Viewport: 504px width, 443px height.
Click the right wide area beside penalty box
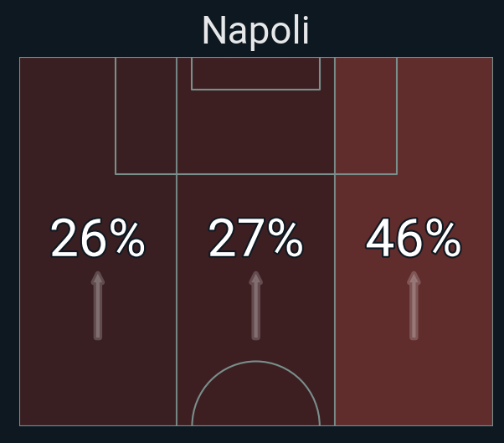coord(445,116)
